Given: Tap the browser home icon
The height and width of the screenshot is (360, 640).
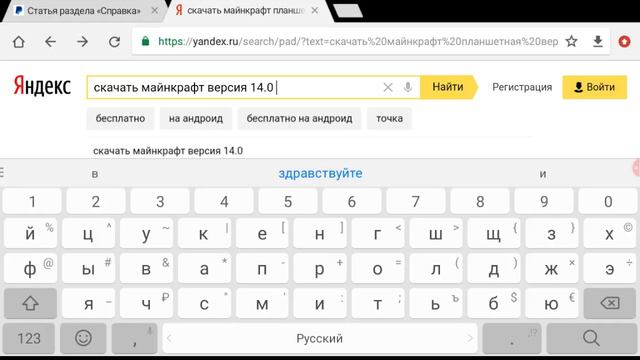Looking at the screenshot, I should pos(19,42).
